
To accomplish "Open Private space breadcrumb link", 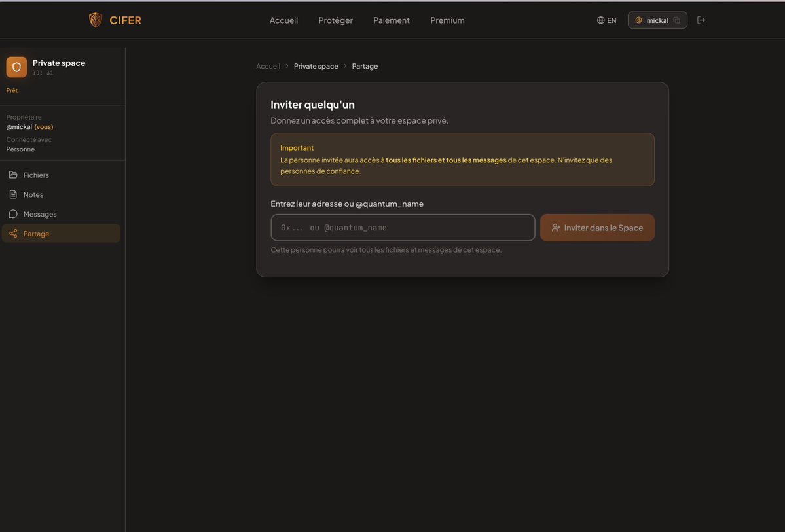I will pyautogui.click(x=316, y=66).
